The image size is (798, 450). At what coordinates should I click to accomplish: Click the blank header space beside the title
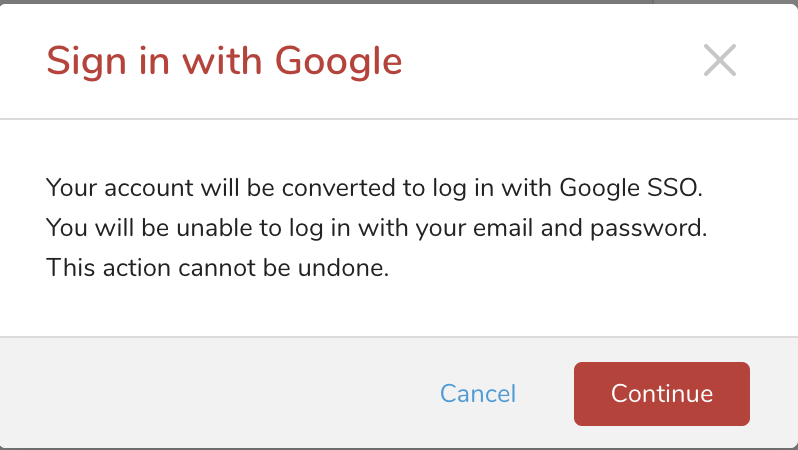tap(550, 62)
